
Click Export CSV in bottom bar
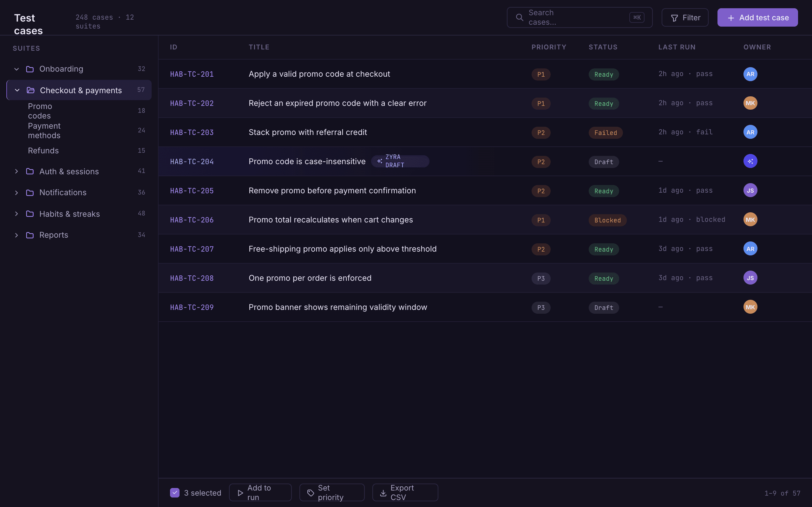[405, 492]
